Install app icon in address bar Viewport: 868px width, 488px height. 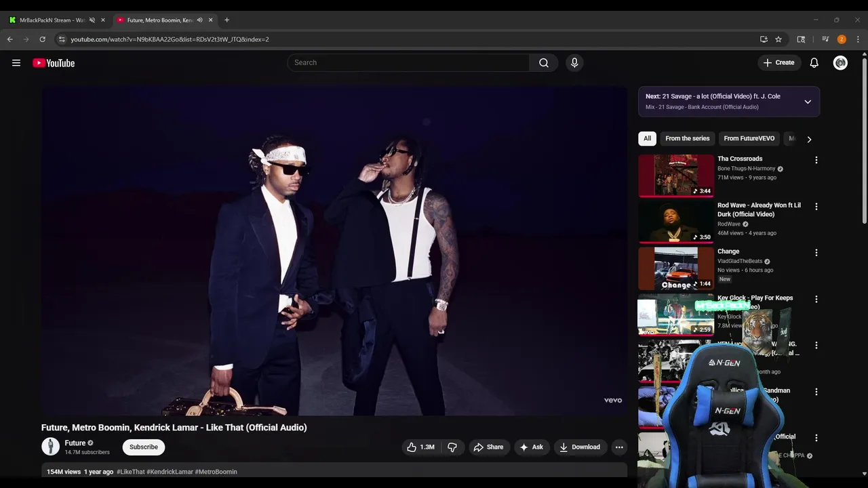[764, 39]
